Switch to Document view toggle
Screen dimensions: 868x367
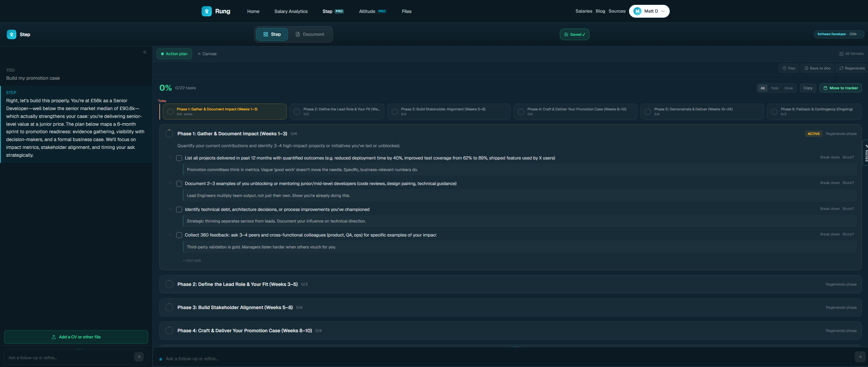[310, 34]
